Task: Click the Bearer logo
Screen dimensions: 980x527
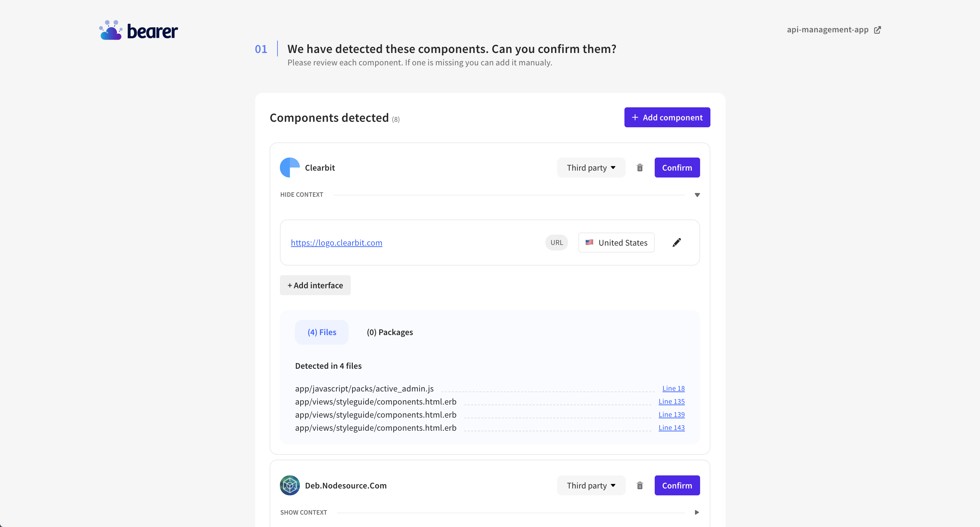Action: (138, 30)
